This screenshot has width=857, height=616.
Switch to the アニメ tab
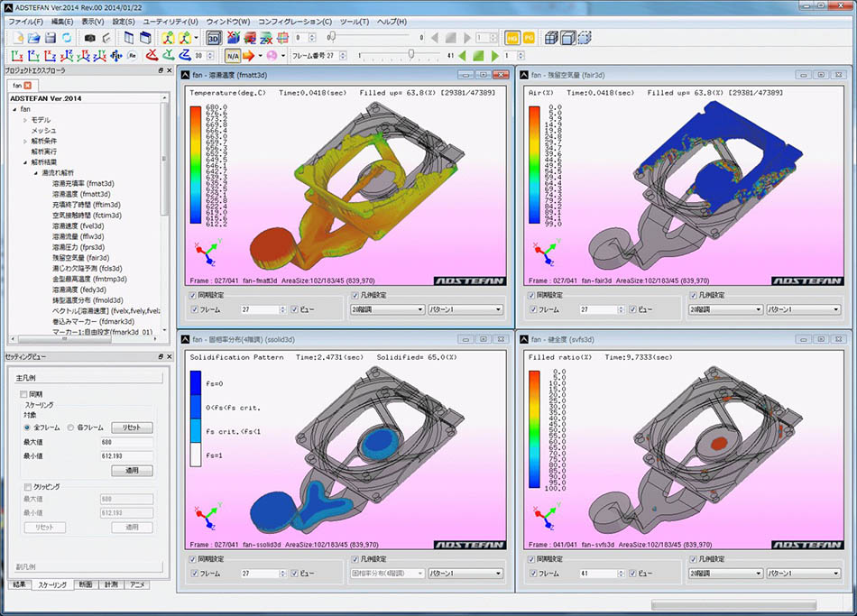(x=137, y=584)
